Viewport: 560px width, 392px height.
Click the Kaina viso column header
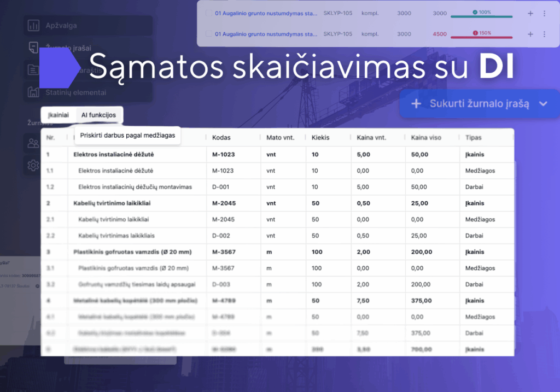coord(426,137)
